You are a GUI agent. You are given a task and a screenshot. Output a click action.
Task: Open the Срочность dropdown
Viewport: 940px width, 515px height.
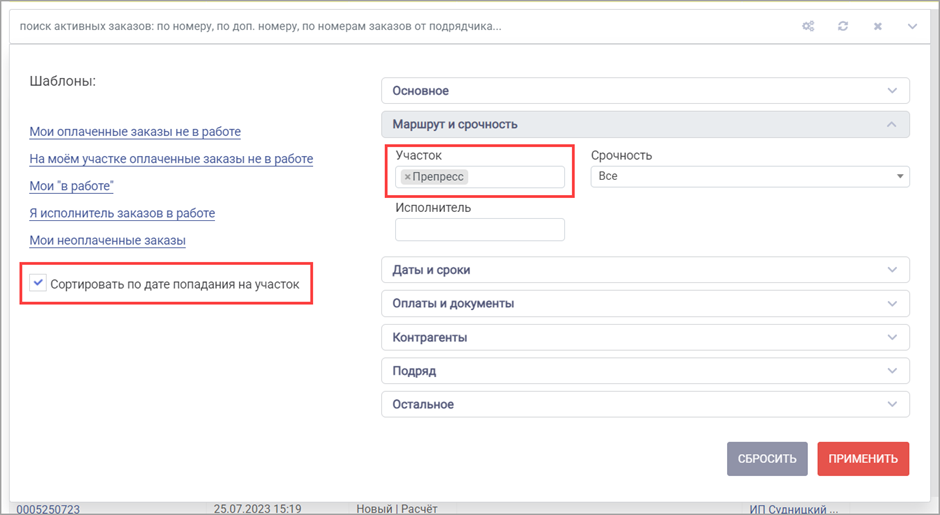point(750,176)
